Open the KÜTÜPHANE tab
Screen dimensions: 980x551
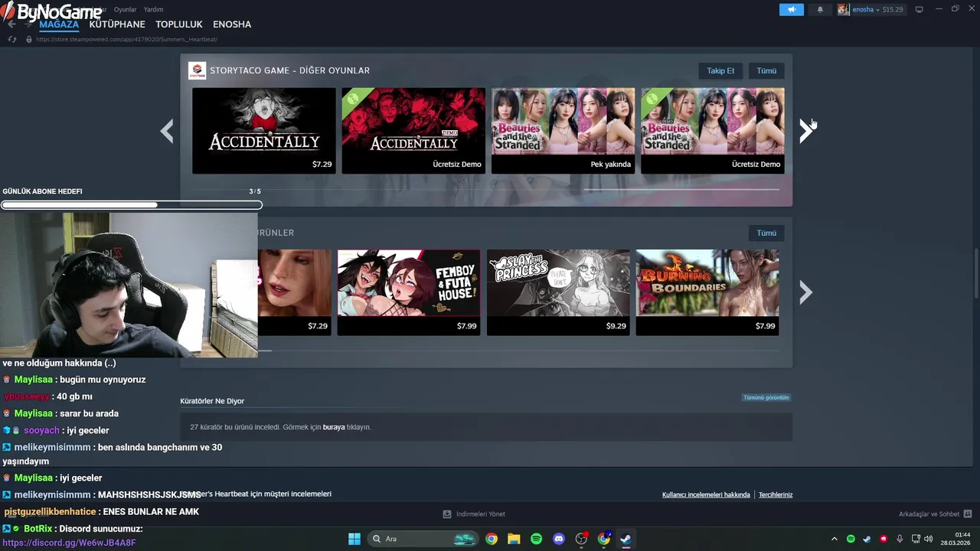click(117, 24)
